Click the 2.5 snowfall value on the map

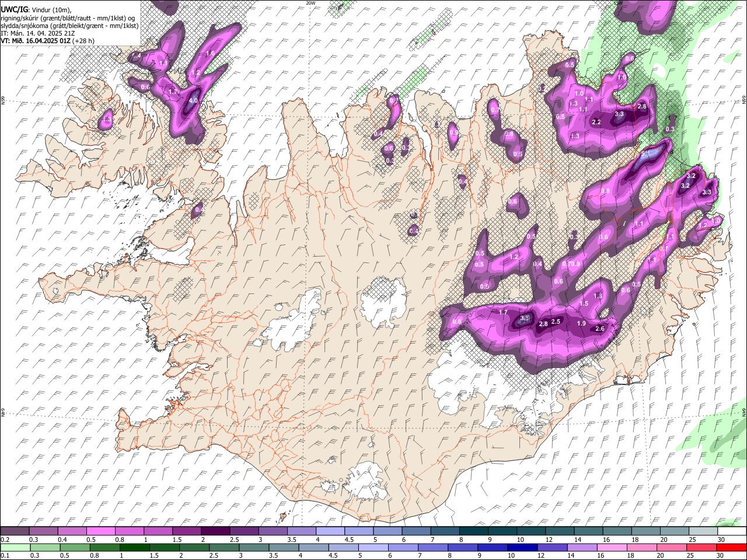pyautogui.click(x=556, y=321)
